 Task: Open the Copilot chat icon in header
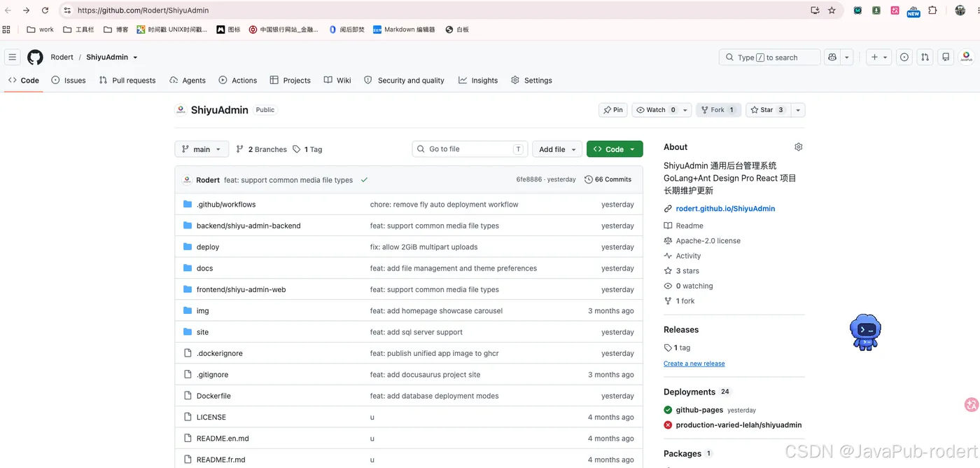point(832,57)
